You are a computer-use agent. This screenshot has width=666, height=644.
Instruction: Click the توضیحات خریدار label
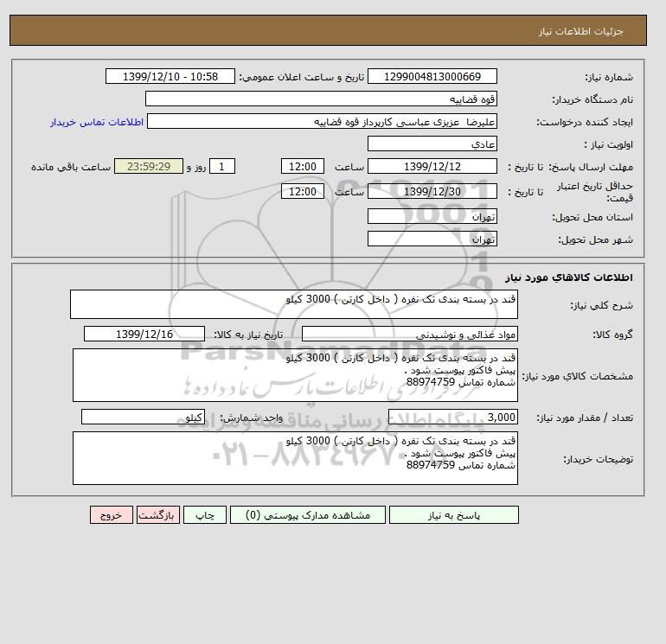(x=598, y=459)
